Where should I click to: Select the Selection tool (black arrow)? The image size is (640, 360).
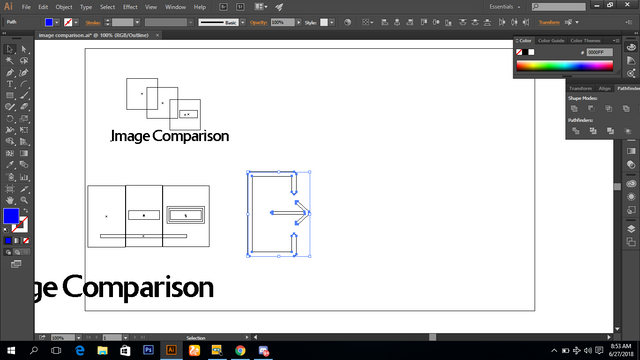coord(10,49)
